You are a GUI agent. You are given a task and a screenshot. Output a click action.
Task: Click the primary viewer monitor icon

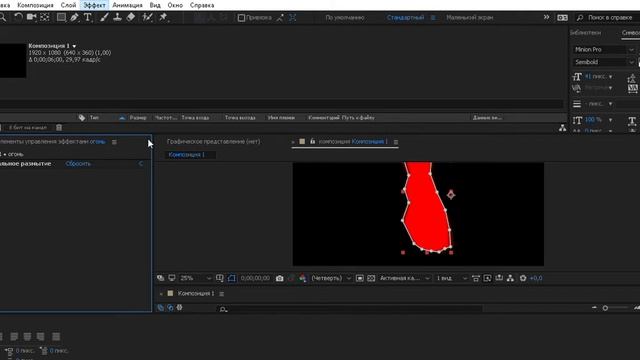[172, 278]
